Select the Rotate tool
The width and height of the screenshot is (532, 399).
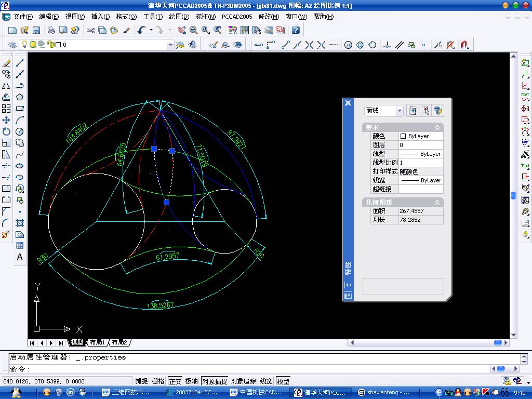pyautogui.click(x=6, y=131)
